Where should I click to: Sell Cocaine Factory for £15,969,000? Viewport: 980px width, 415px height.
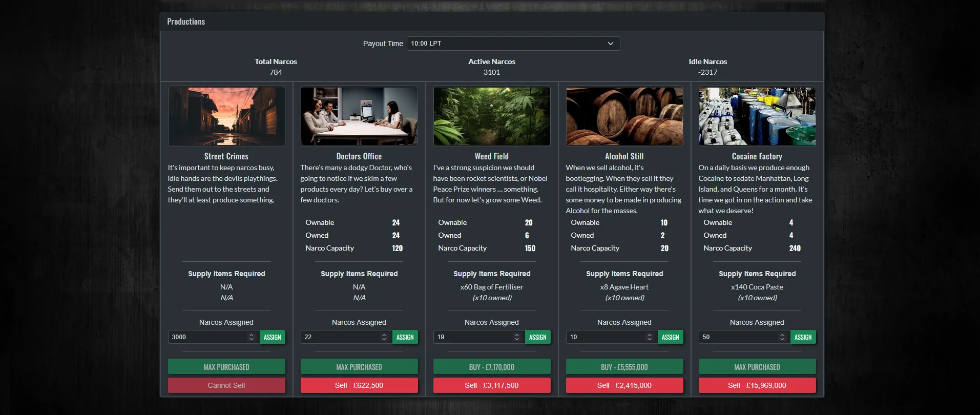pos(757,385)
